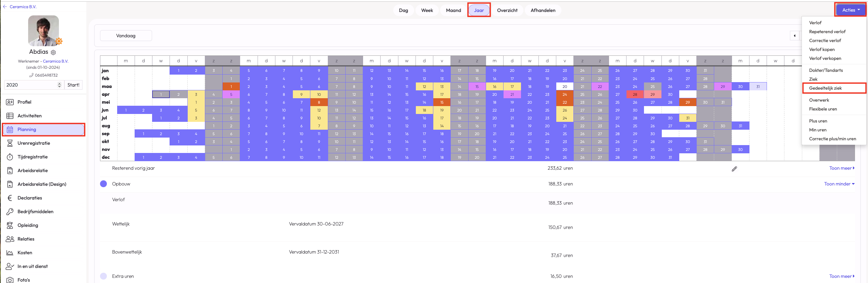Viewport: 868px width, 283px height.
Task: Switch to the Week view tab
Action: 427,10
